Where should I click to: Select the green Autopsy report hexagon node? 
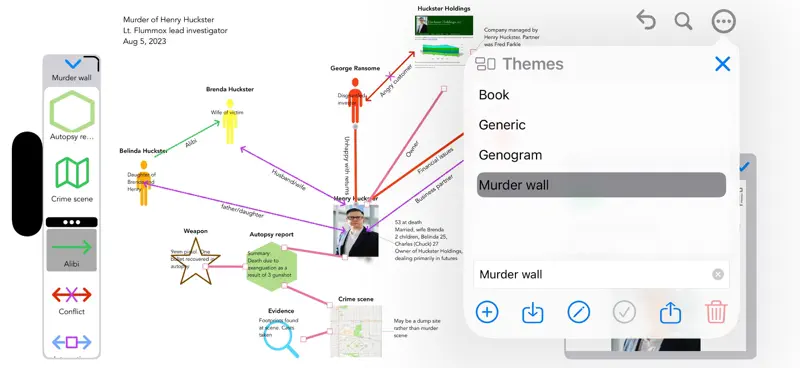tap(271, 267)
